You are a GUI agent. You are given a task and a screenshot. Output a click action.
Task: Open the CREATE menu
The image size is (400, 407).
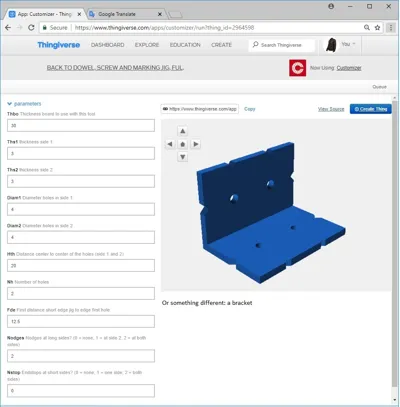221,45
